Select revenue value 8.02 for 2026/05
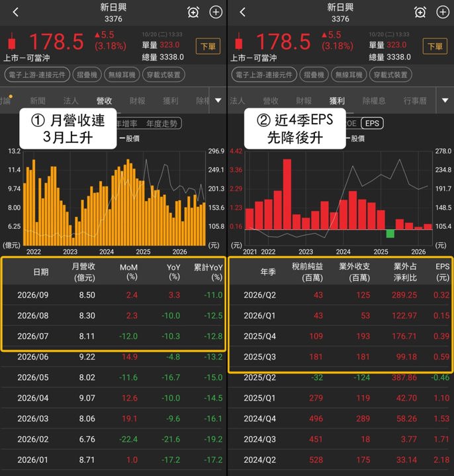Image resolution: width=454 pixels, height=476 pixels. coord(87,377)
